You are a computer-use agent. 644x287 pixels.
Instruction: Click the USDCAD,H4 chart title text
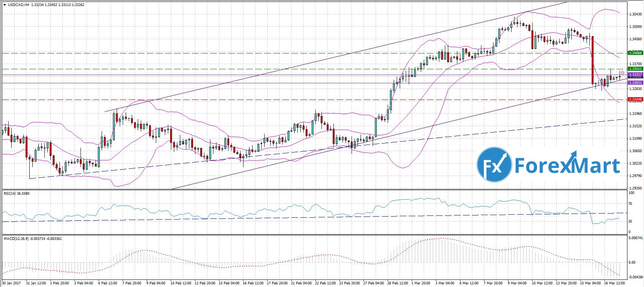point(18,5)
